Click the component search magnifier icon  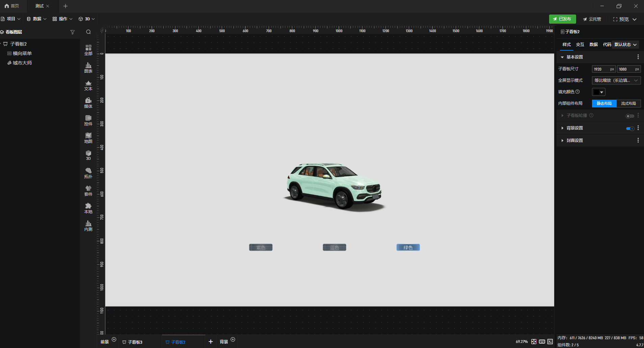[x=88, y=32]
